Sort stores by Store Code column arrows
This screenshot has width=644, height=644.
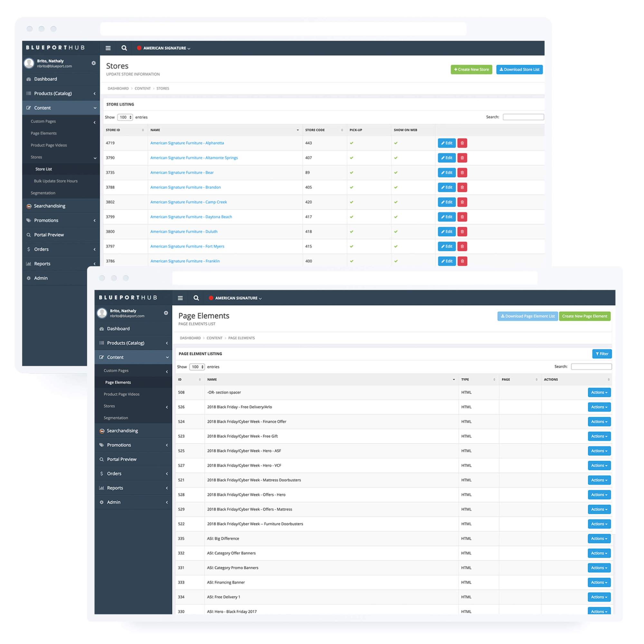coord(342,130)
